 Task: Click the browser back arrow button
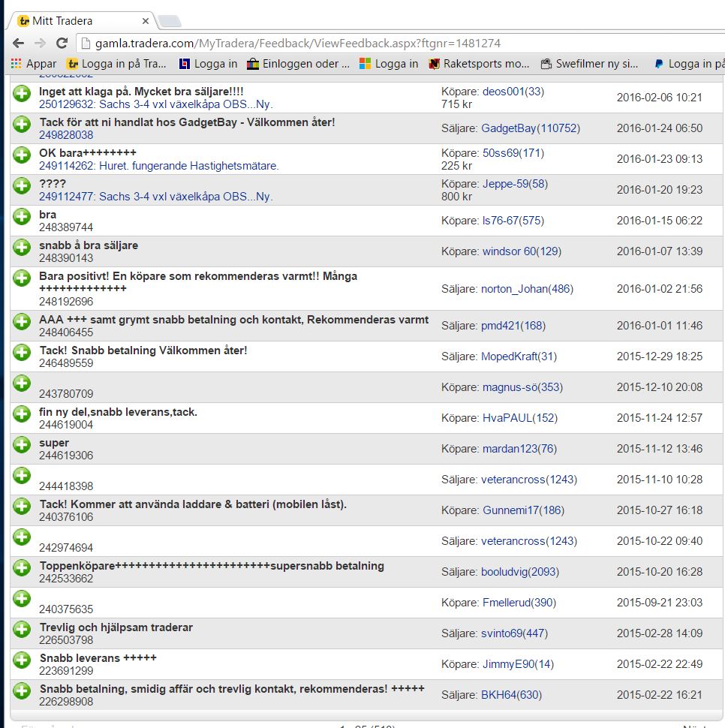[x=19, y=43]
